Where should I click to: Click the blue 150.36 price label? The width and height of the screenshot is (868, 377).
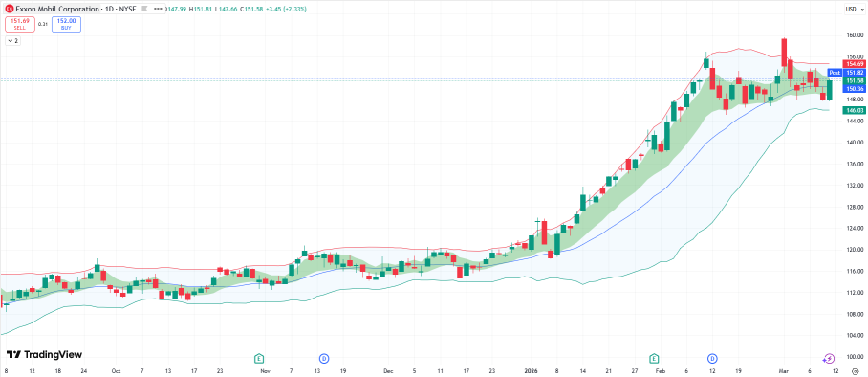(854, 89)
